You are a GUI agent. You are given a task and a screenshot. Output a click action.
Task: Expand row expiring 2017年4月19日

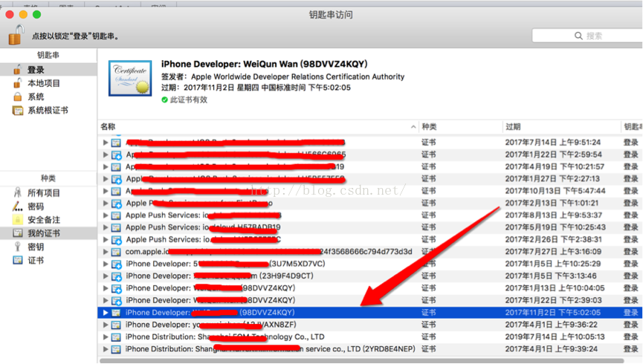[x=106, y=167]
